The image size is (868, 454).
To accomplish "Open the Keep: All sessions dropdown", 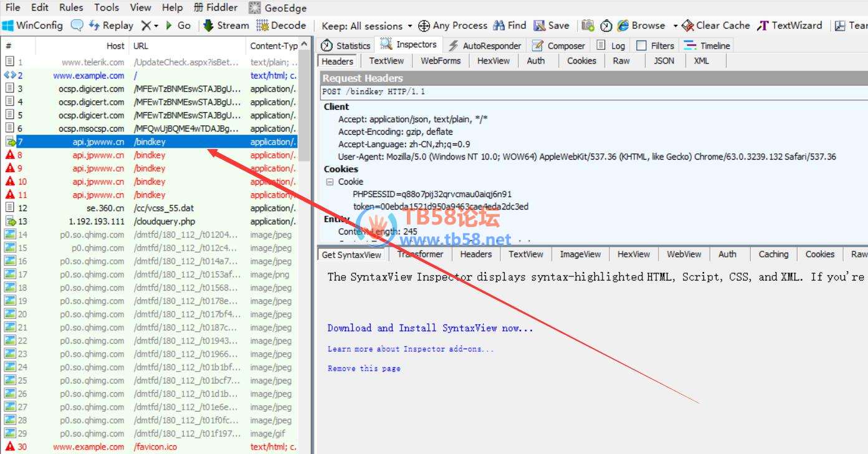I will click(367, 26).
